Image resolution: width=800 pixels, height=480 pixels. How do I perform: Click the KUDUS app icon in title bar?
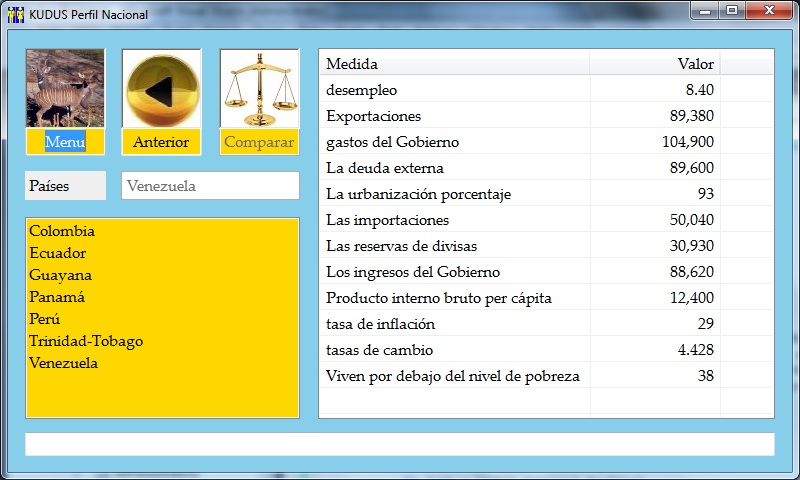coord(15,13)
